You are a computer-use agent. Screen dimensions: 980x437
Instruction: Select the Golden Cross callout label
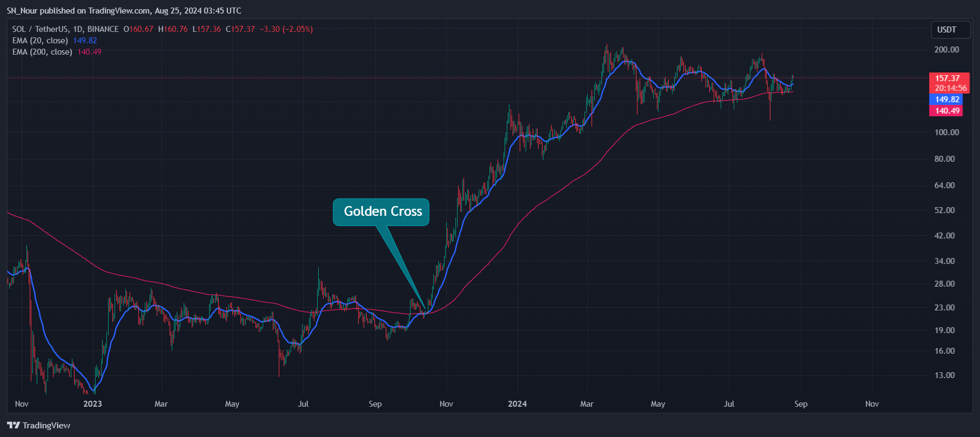click(381, 212)
